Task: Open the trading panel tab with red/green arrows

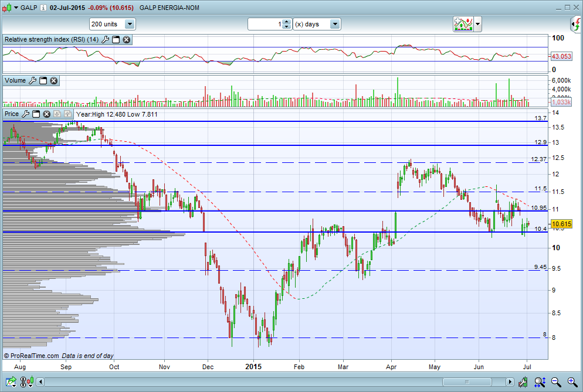Action: point(577,24)
